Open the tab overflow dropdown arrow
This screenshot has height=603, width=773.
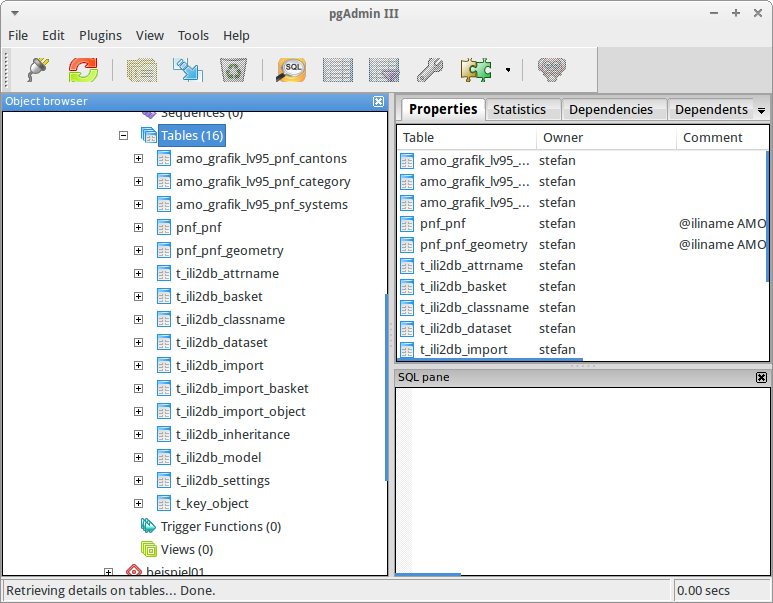[x=762, y=110]
